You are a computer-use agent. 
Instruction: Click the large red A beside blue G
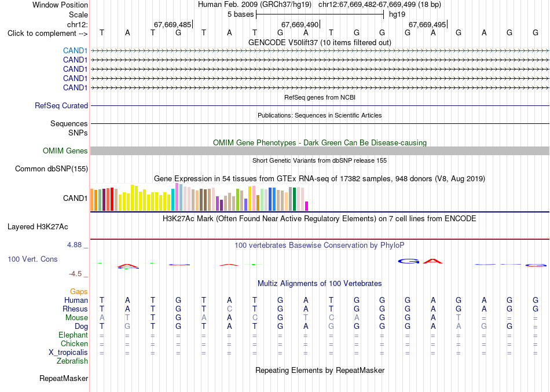tap(433, 261)
